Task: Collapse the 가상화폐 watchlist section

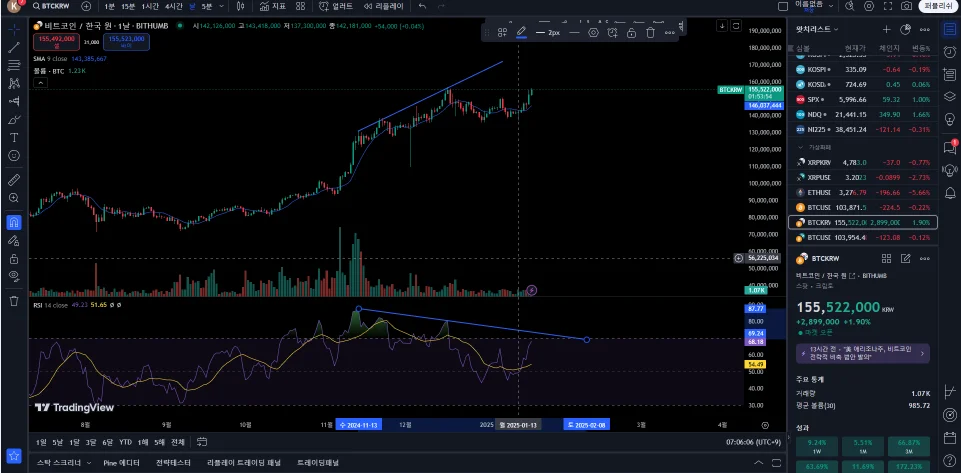Action: (799, 147)
